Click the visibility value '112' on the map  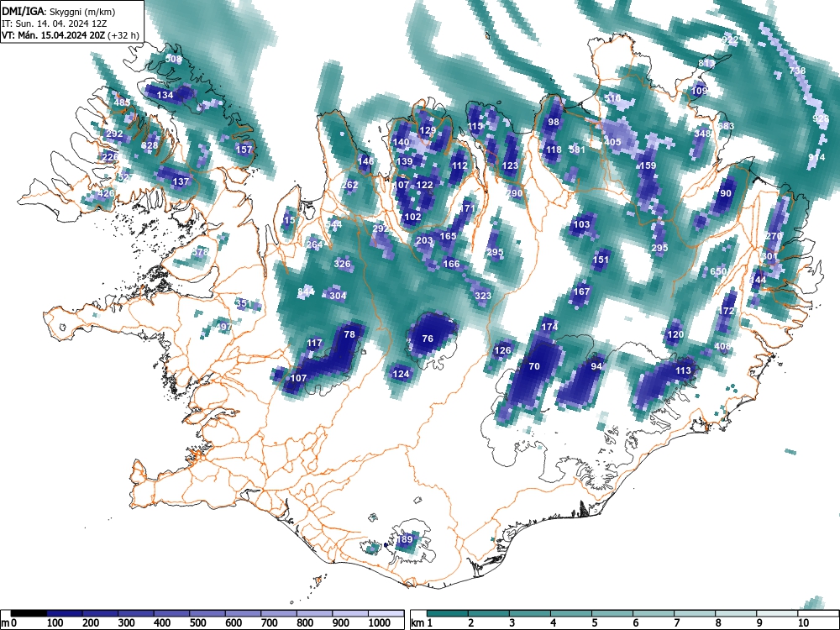(459, 165)
